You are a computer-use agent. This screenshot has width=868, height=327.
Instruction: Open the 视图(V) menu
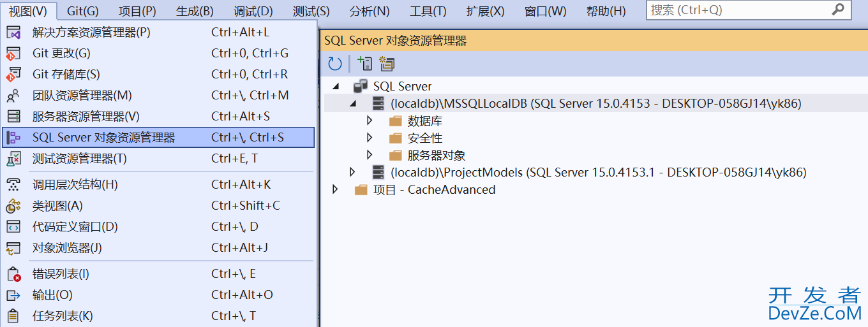coord(28,11)
